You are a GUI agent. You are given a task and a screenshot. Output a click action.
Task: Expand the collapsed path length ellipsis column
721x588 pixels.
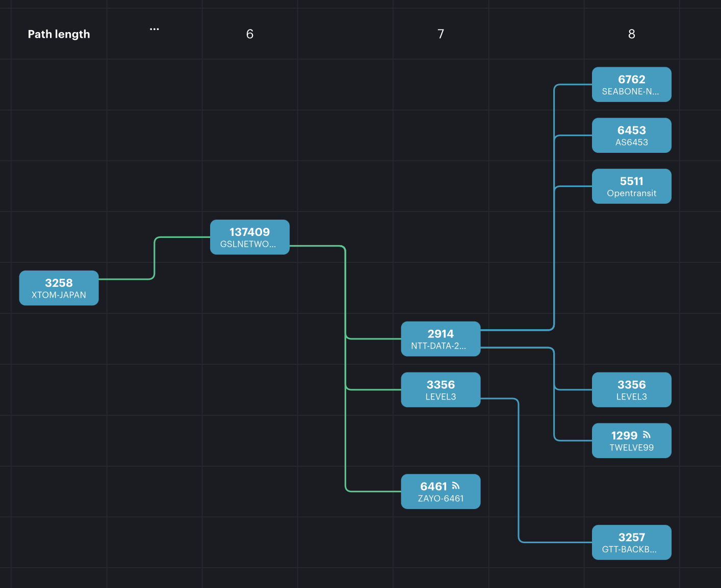point(154,30)
